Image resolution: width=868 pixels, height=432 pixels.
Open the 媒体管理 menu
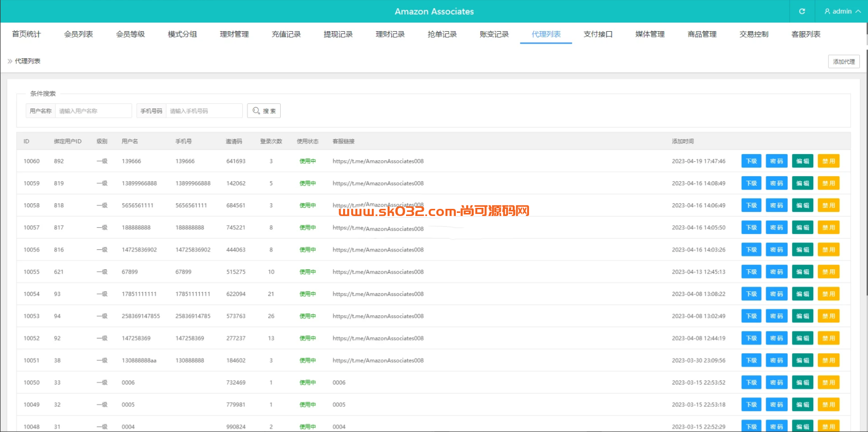[650, 34]
